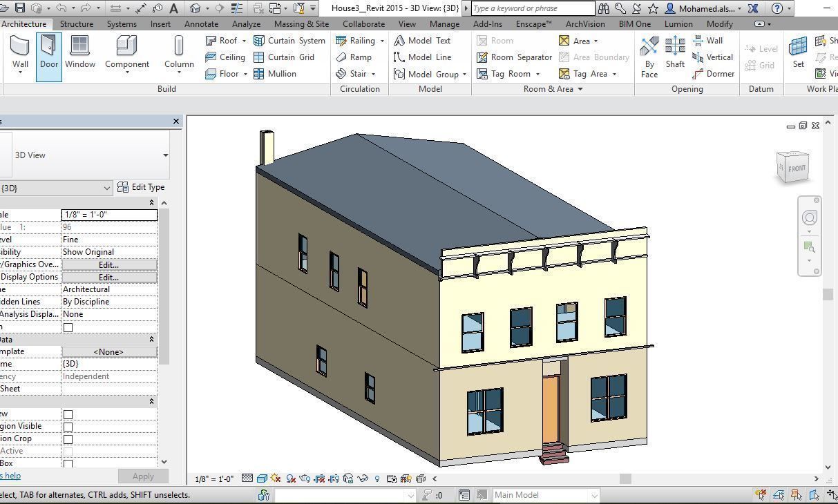The height and width of the screenshot is (504, 838).
Task: Toggle Select Links icon in status bar
Action: click(x=761, y=494)
